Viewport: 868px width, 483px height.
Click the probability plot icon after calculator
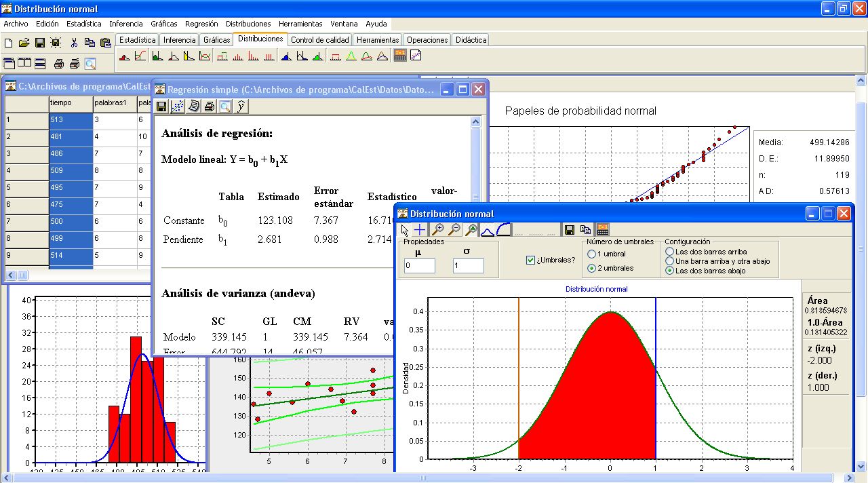point(416,56)
